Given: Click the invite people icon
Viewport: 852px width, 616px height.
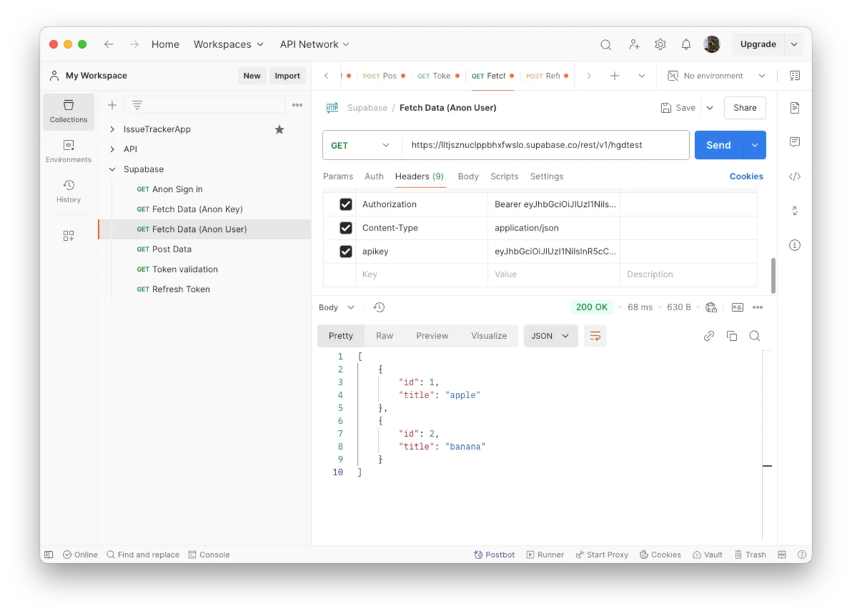Looking at the screenshot, I should click(x=634, y=45).
